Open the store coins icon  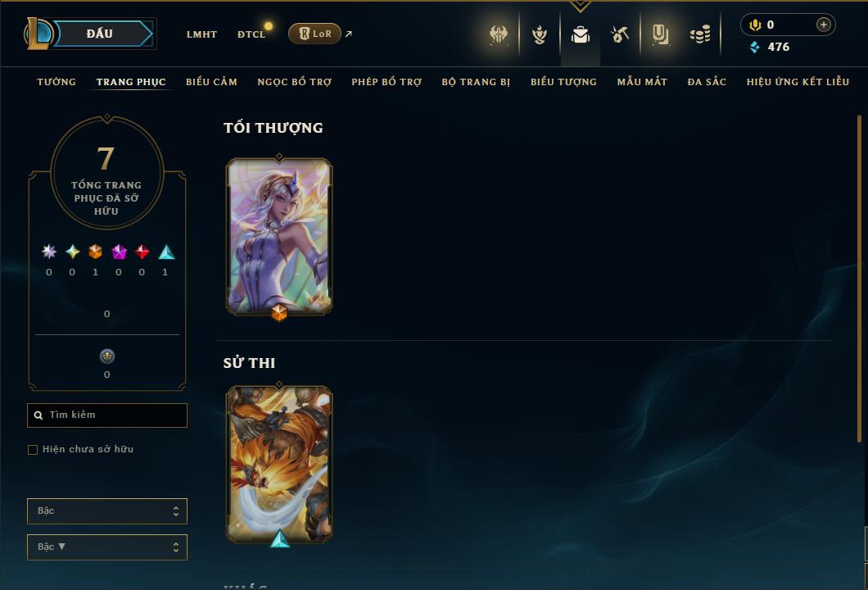(x=700, y=35)
